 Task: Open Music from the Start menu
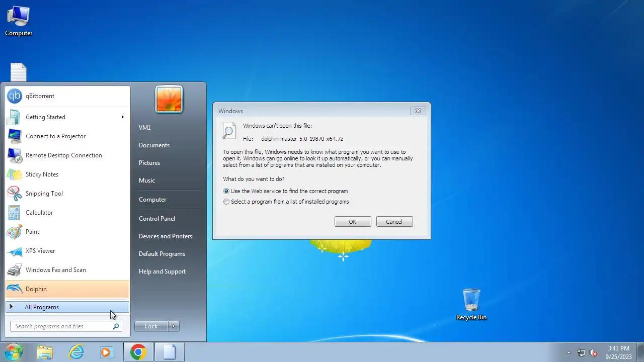(147, 180)
